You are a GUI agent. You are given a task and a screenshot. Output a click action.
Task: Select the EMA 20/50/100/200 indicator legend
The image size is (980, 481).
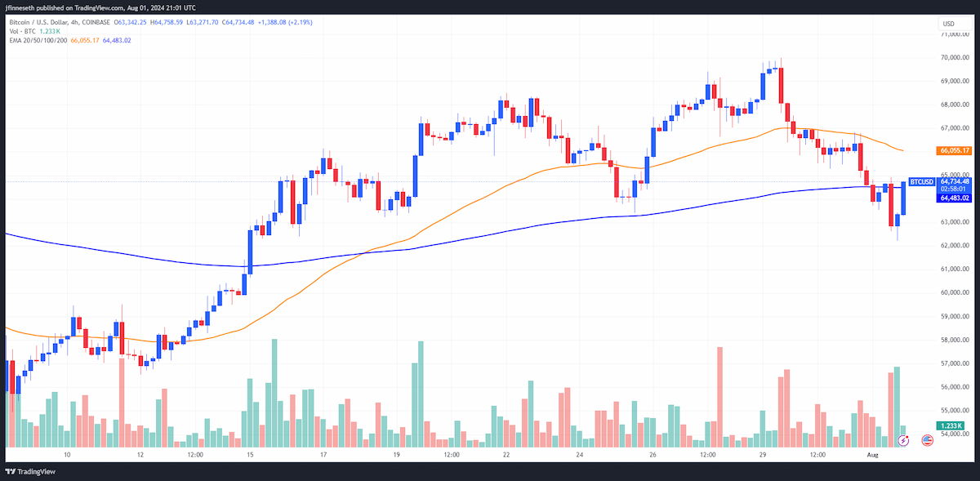pyautogui.click(x=38, y=39)
